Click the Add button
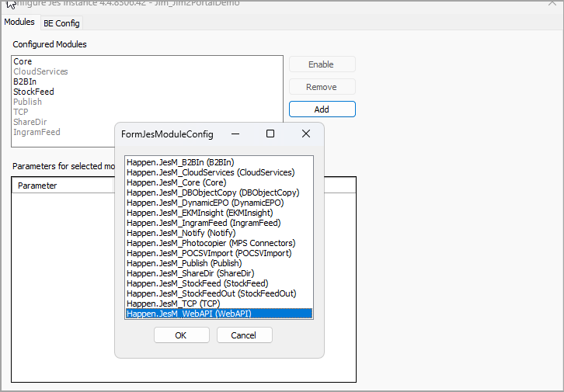 [322, 109]
